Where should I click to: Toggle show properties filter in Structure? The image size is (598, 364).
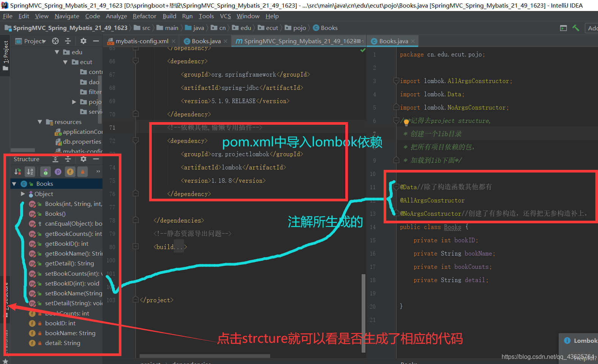tap(58, 172)
